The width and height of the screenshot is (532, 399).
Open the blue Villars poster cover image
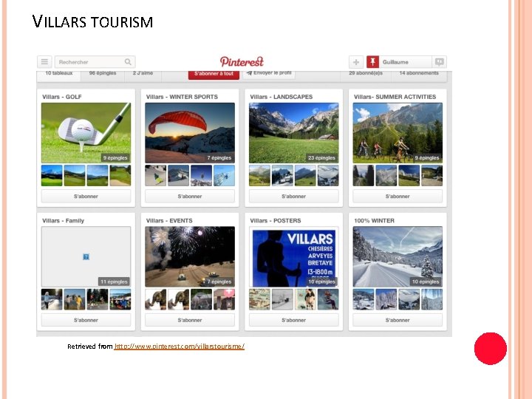click(293, 256)
